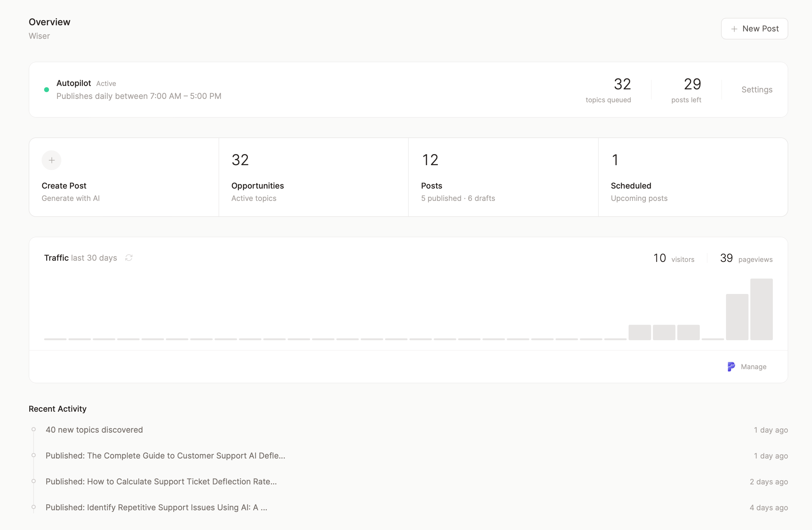Click the 29 posts left stat
812x530 pixels.
[686, 90]
